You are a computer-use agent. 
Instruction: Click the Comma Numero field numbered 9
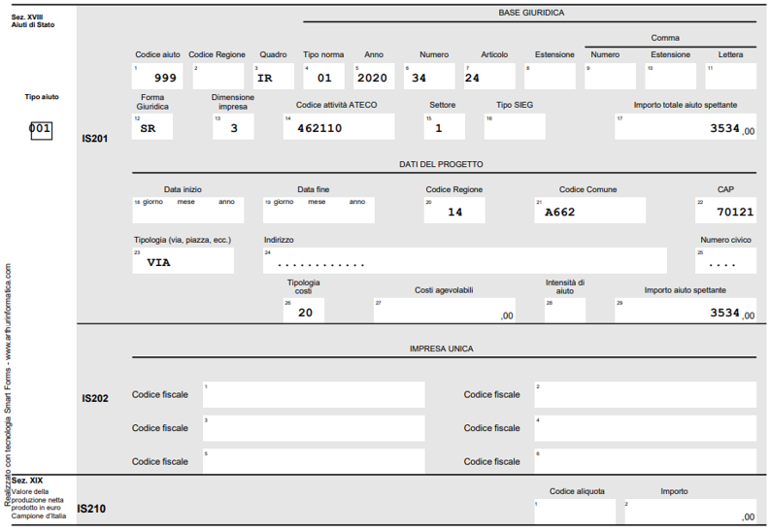pyautogui.click(x=611, y=76)
